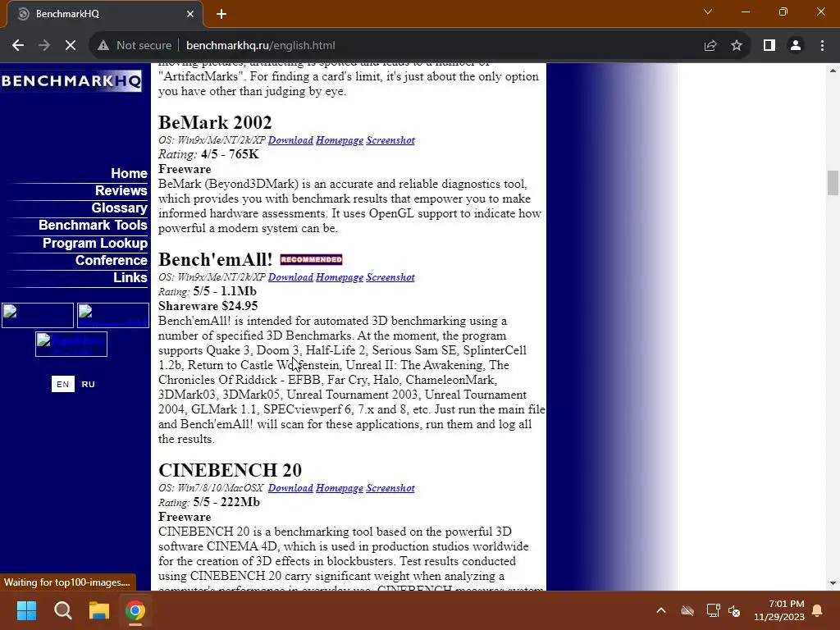Open the Chrome three-dot menu

pyautogui.click(x=822, y=46)
